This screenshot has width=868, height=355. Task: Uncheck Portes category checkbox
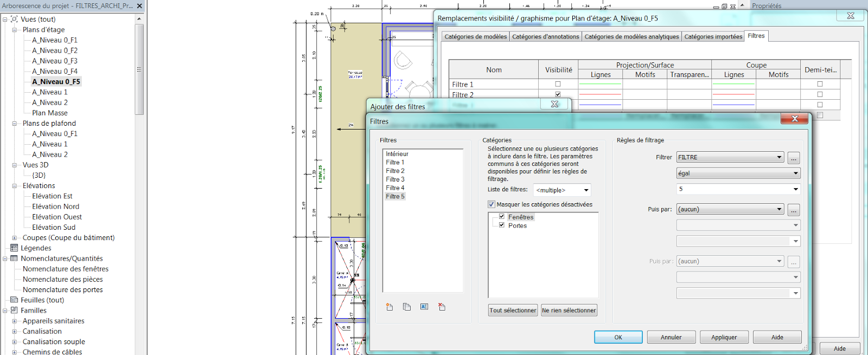[x=502, y=225]
